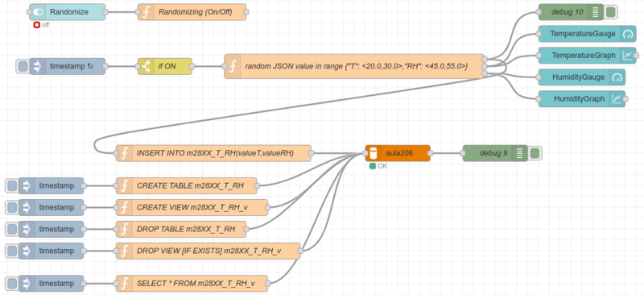Toggle the debug 10 output button
This screenshot has width=644, height=295.
(x=610, y=12)
